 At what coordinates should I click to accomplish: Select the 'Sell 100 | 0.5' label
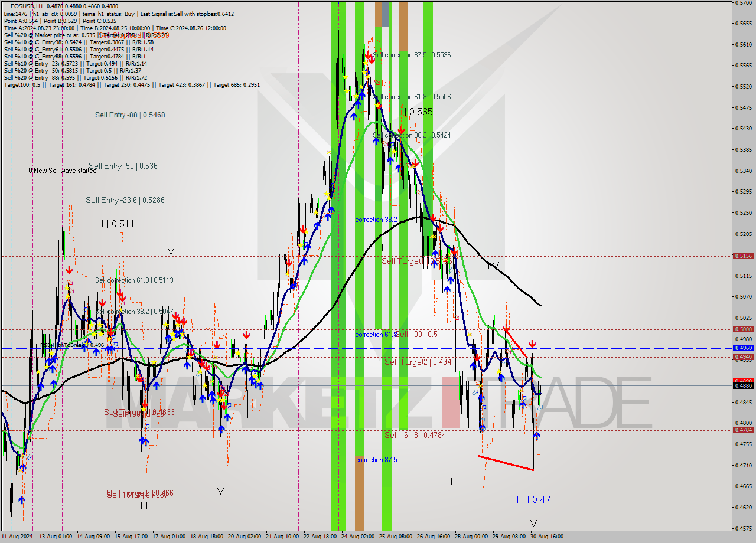coord(417,335)
